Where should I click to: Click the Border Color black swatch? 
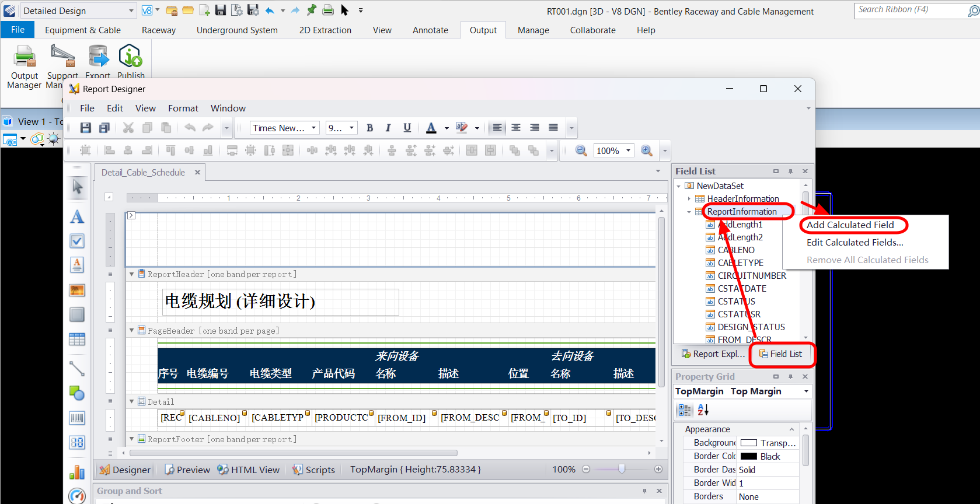(x=749, y=457)
